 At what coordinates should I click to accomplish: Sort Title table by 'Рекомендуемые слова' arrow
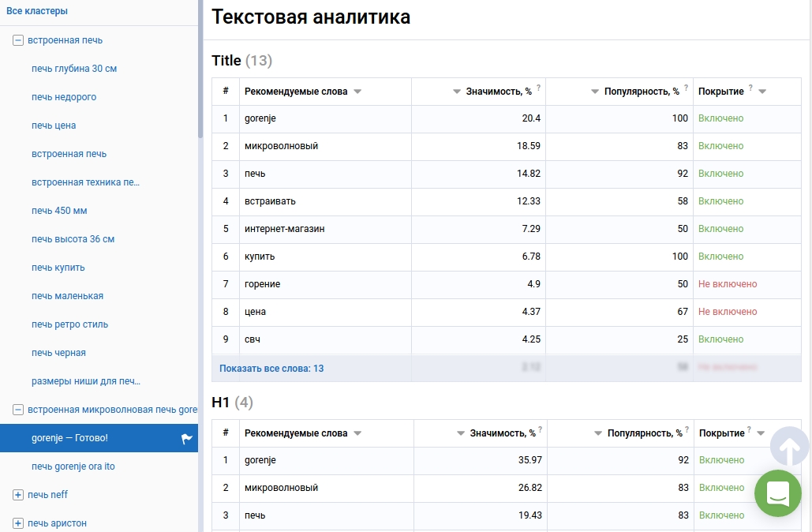(357, 92)
